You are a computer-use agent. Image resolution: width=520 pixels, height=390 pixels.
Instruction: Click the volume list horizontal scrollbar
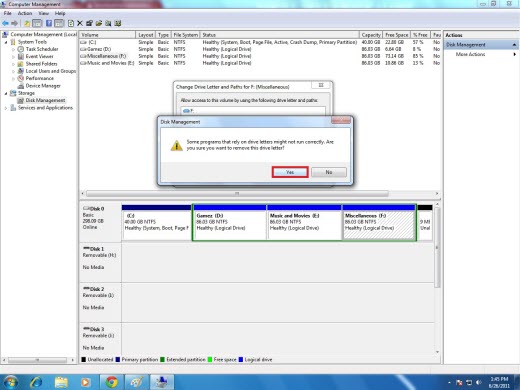(x=237, y=193)
